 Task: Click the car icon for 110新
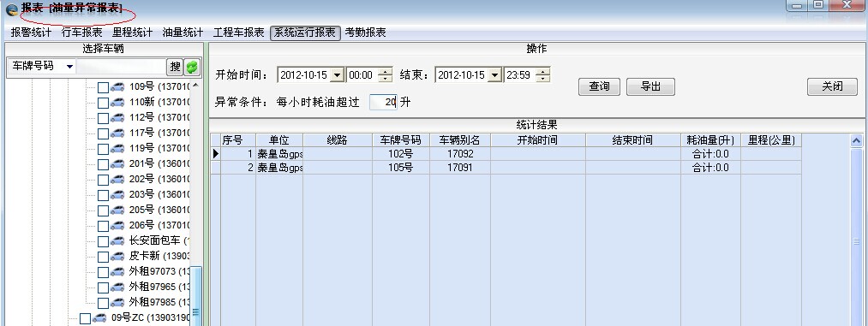click(x=117, y=102)
